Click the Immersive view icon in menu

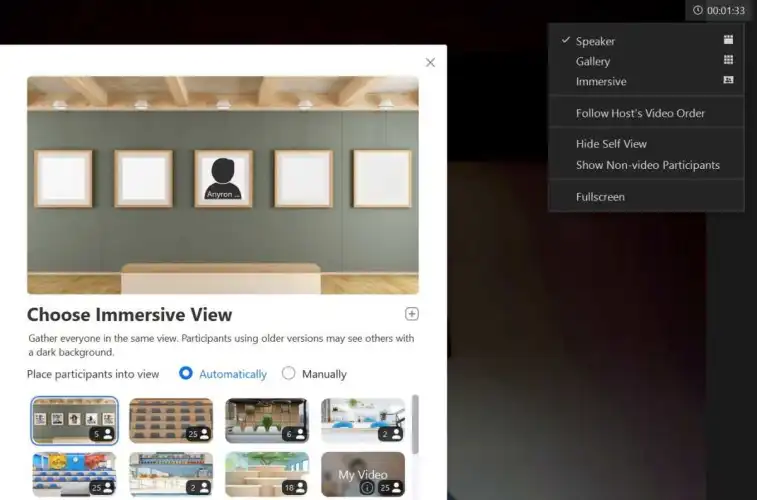728,81
